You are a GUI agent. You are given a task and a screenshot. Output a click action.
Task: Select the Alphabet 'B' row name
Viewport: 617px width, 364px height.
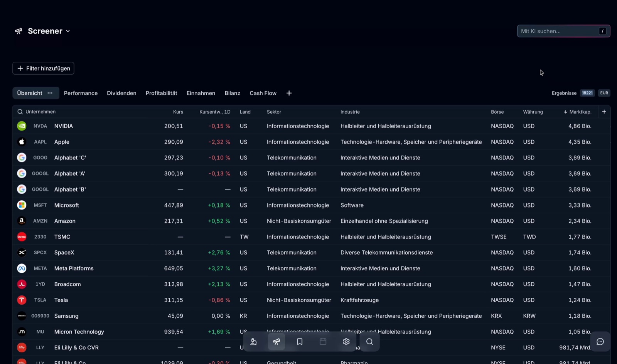coord(70,189)
